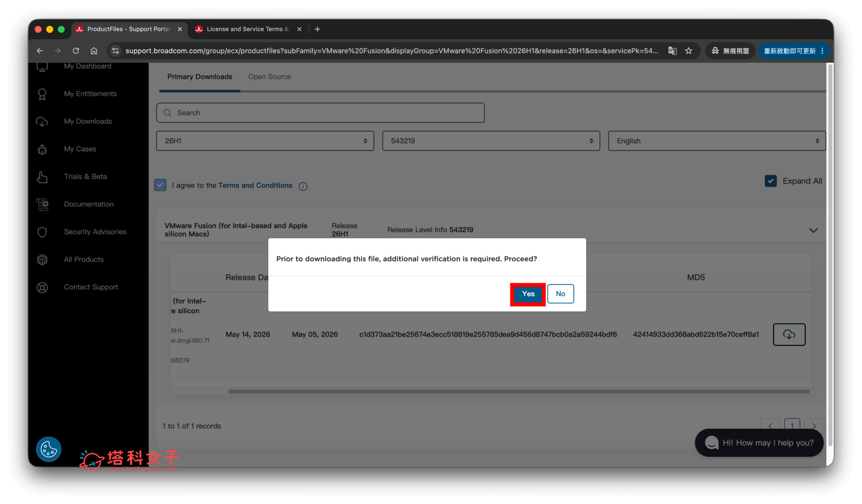This screenshot has height=504, width=862.
Task: Open Documentation in the sidebar
Action: (x=88, y=204)
